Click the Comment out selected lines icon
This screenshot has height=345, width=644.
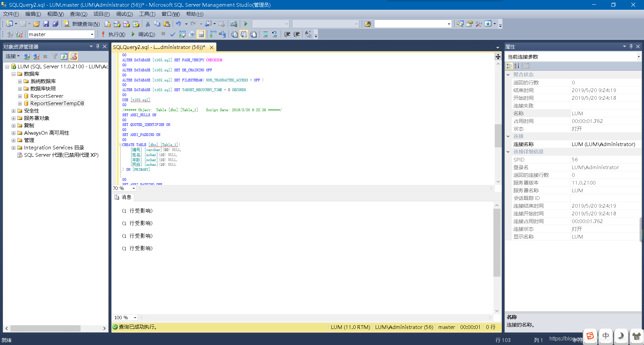(x=265, y=34)
